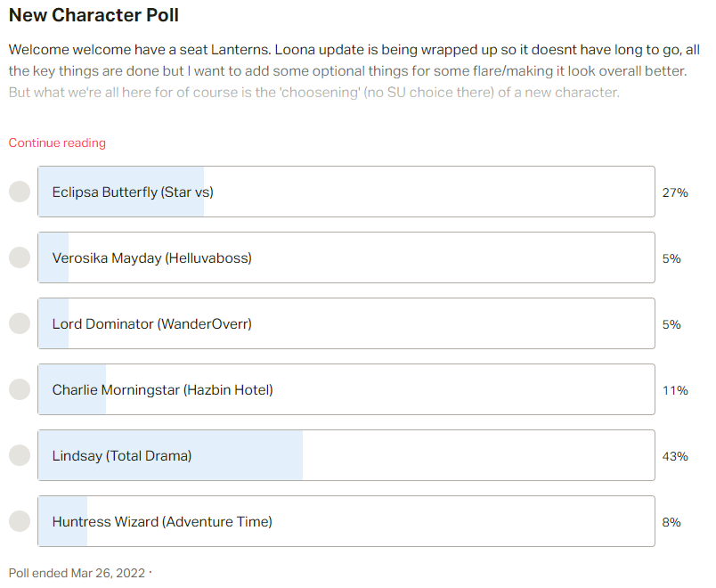Open the New Character Poll title
716x588 pixels.
[94, 15]
